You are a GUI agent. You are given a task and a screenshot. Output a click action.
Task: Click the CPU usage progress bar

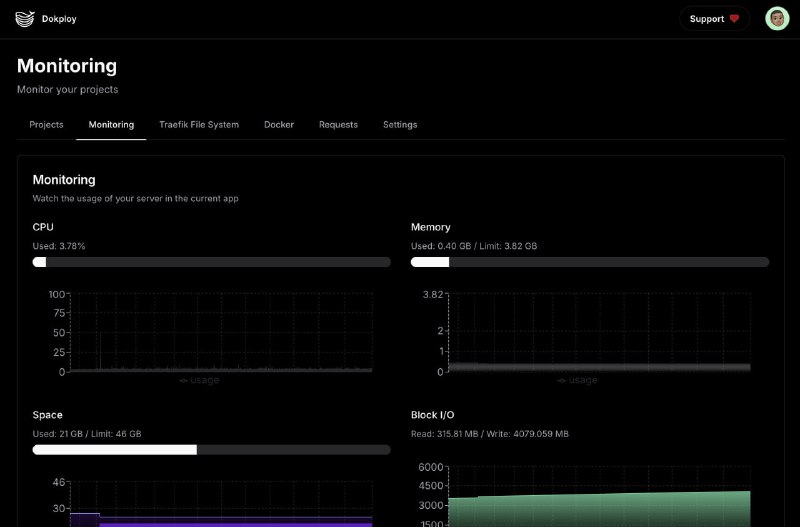(211, 262)
